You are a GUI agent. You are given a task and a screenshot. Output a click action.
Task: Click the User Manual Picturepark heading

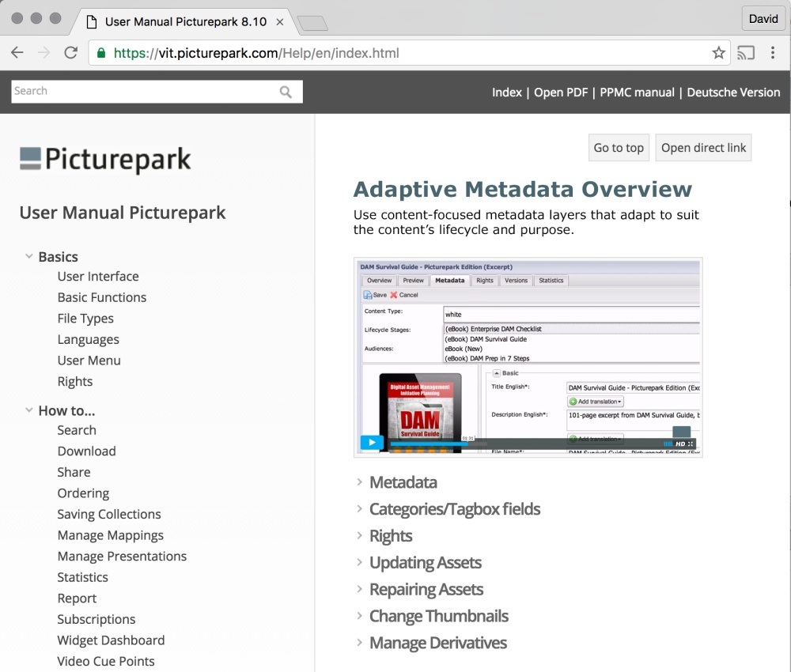click(123, 213)
